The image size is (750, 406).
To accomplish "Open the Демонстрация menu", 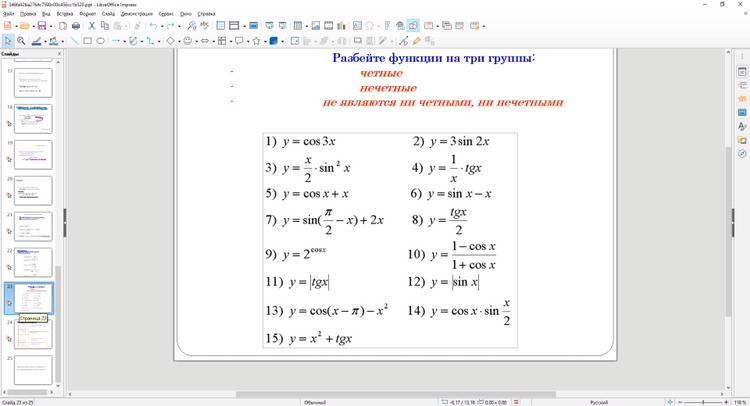I will click(x=136, y=14).
